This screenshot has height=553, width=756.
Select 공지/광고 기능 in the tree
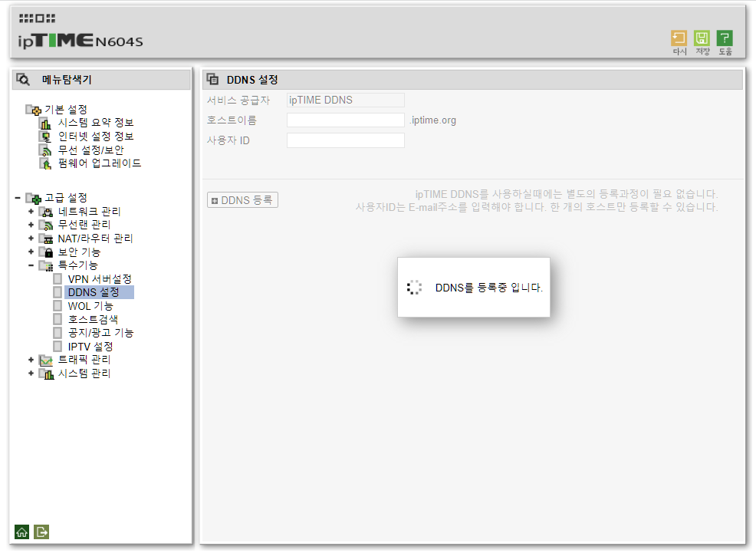click(100, 333)
